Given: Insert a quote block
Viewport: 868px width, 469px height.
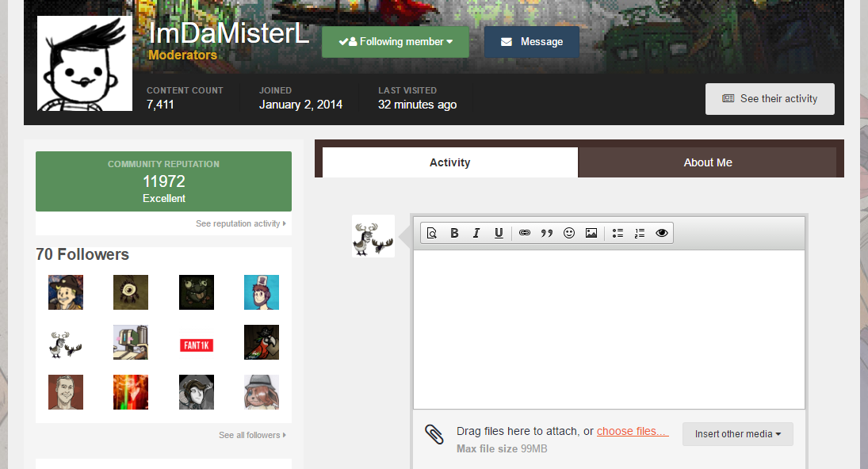Looking at the screenshot, I should [547, 233].
